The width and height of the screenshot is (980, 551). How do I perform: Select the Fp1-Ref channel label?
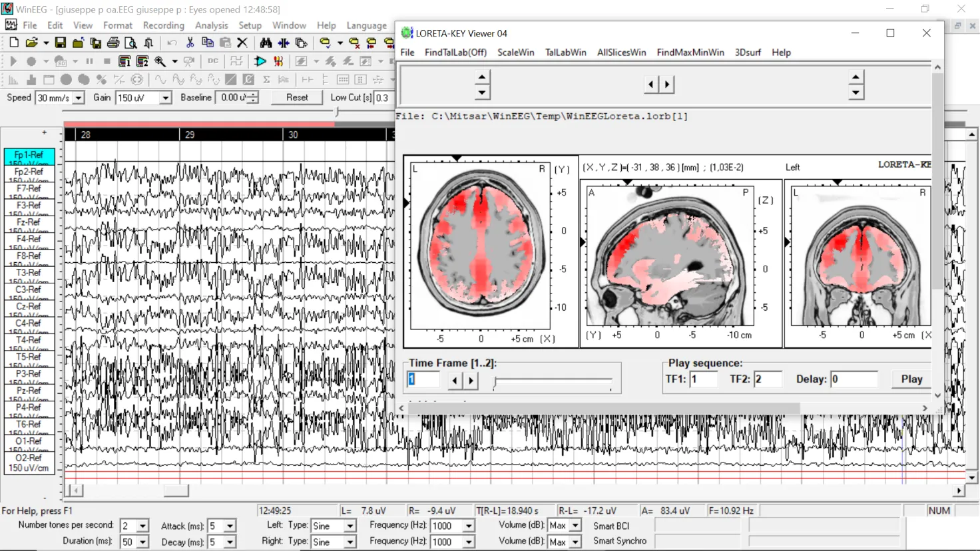point(29,156)
